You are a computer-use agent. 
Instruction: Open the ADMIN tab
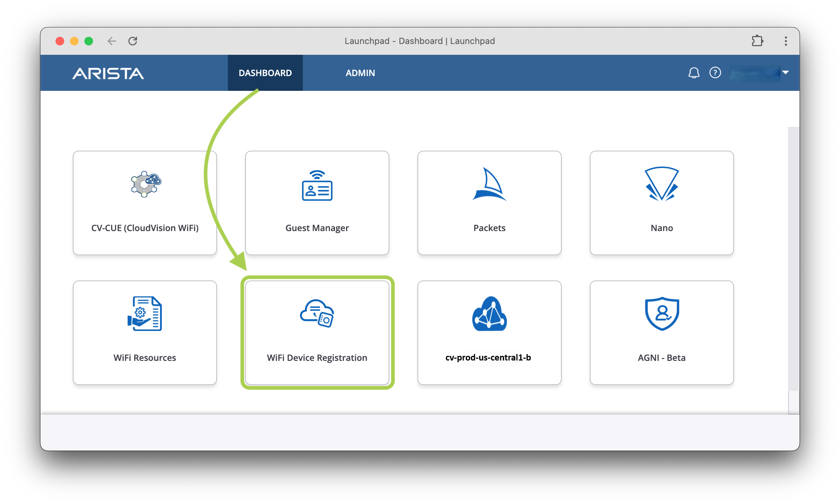(x=360, y=73)
